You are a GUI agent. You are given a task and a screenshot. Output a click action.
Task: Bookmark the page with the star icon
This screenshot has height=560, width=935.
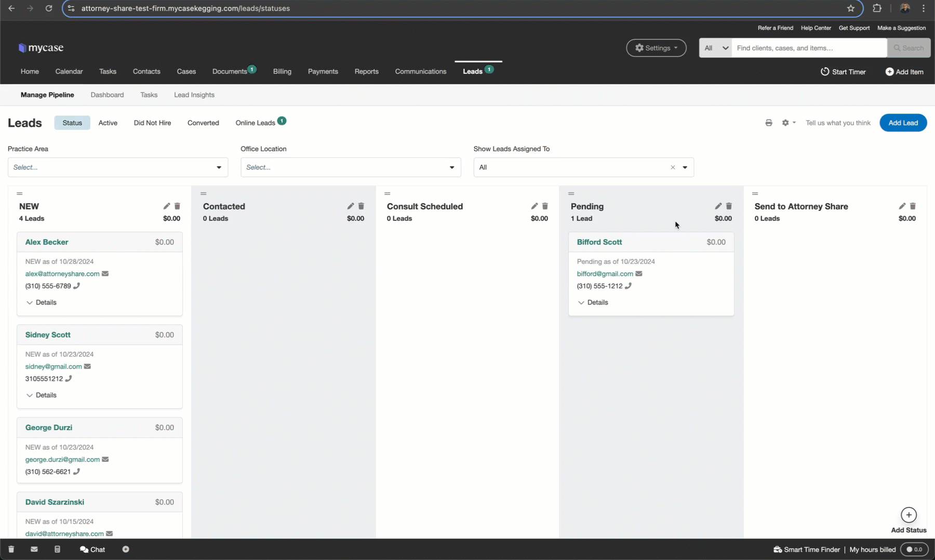(851, 8)
